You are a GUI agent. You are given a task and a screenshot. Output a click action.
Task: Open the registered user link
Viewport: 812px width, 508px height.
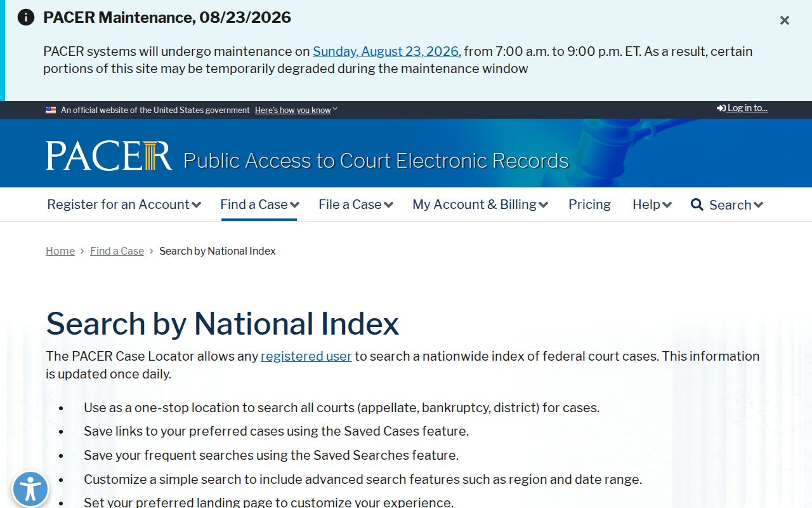tap(306, 356)
